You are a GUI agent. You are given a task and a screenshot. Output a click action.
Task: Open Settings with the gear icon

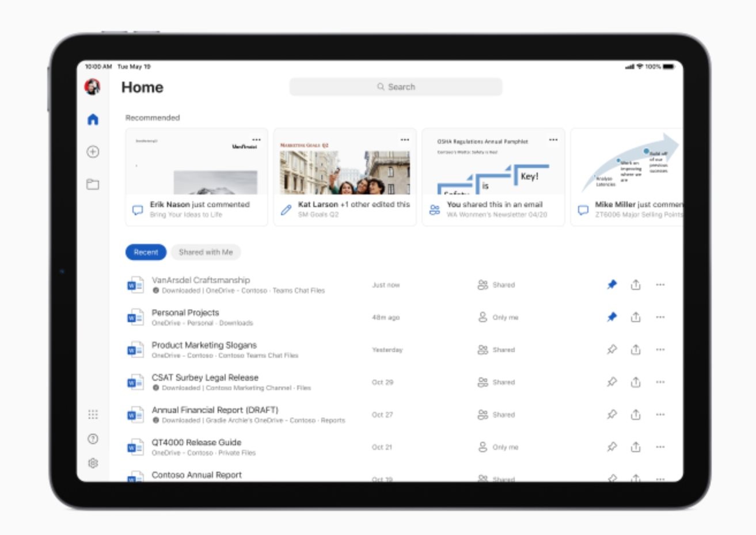coord(93,463)
